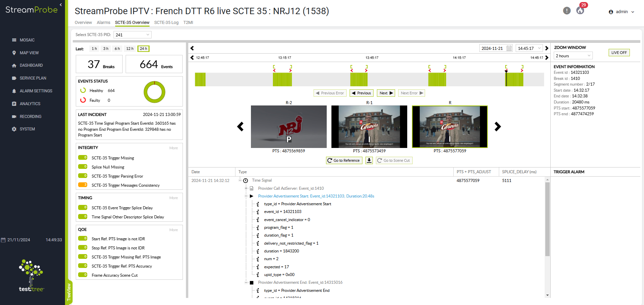
Task: Open MAP VIEW pin icon
Action: pos(14,53)
